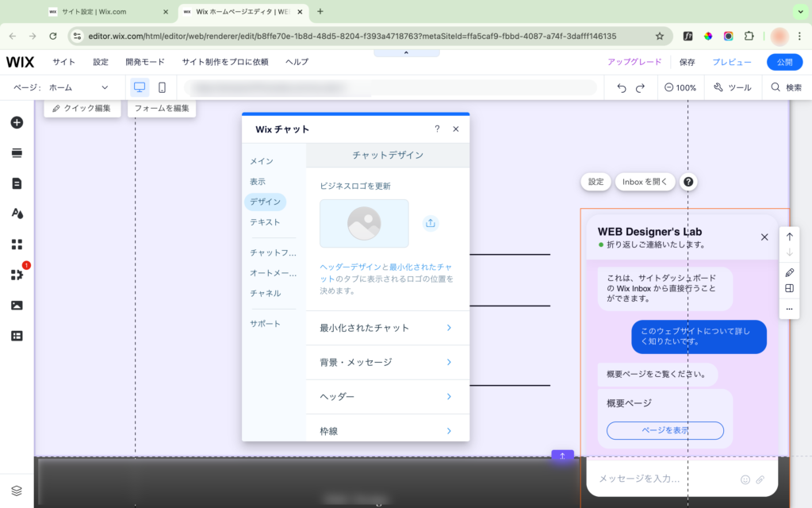Open the 設定 menu in top bar
Screen dimensions: 812x508
pyautogui.click(x=101, y=62)
